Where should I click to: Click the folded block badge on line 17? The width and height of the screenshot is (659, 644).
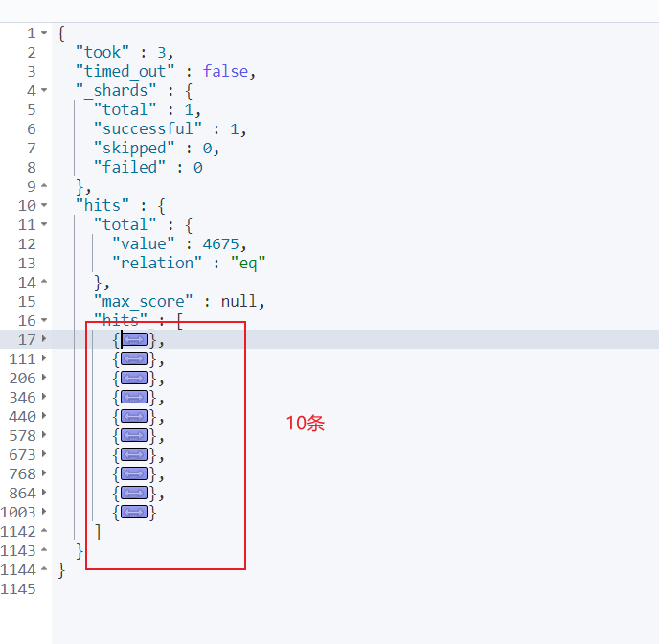134,339
